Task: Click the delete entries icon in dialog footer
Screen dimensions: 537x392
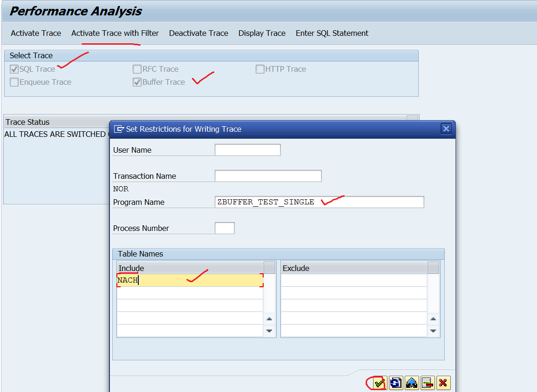Action: coord(427,383)
